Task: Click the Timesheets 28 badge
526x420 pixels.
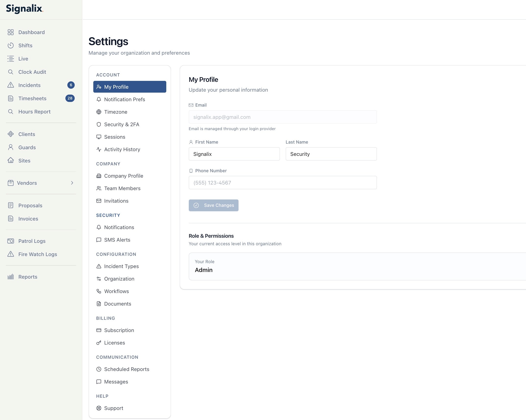Action: pos(70,98)
